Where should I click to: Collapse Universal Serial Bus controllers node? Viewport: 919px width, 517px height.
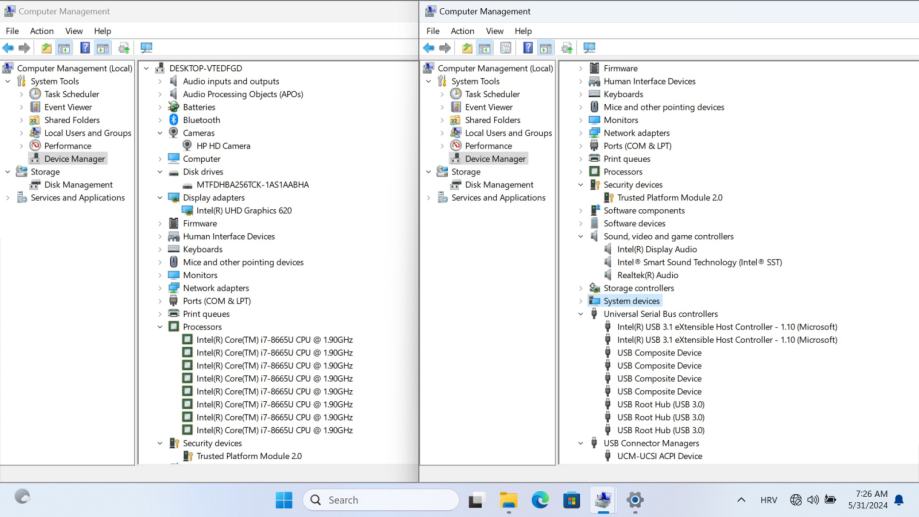(581, 314)
